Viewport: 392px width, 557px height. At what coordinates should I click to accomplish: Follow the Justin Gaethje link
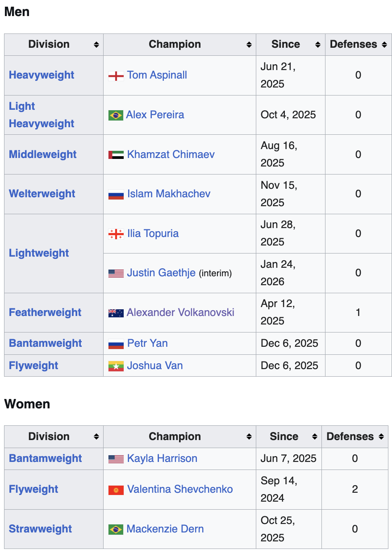point(161,273)
